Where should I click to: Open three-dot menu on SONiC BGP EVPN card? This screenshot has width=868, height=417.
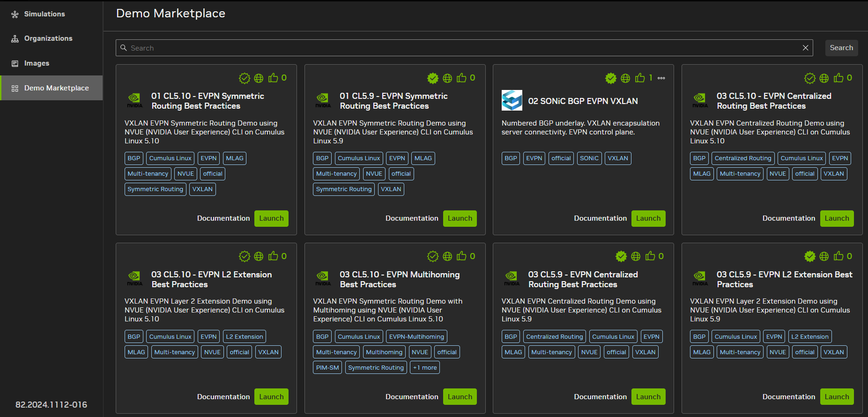[661, 78]
